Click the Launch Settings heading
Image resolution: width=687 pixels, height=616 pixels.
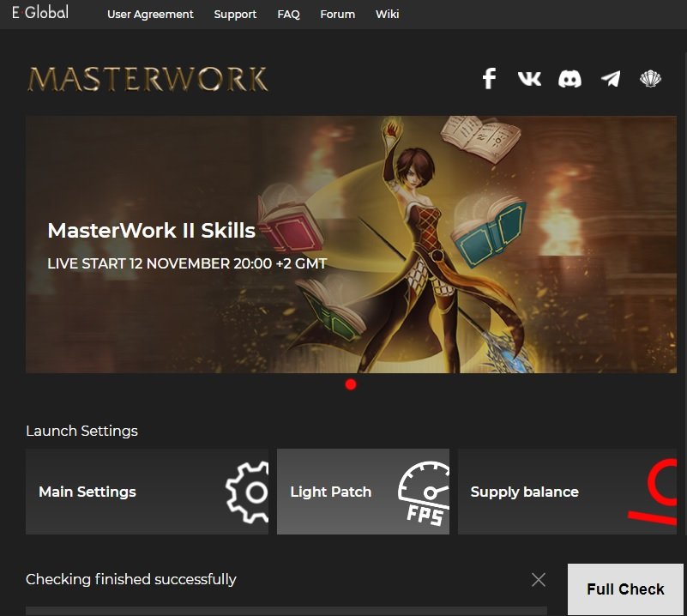(82, 431)
